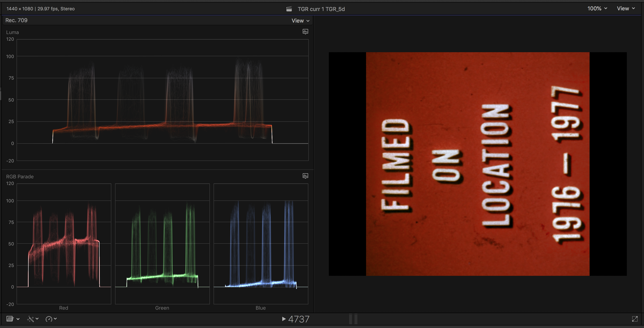Open the Luma scope settings icon

click(305, 31)
